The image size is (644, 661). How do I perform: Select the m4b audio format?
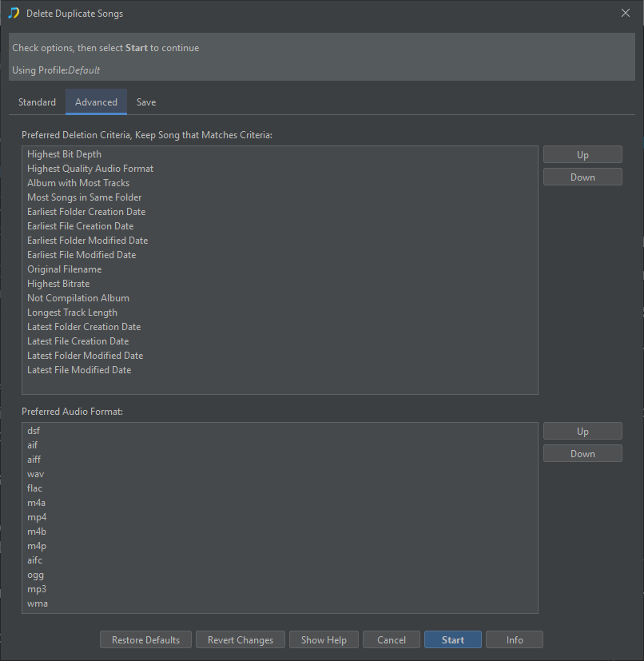tap(280, 532)
